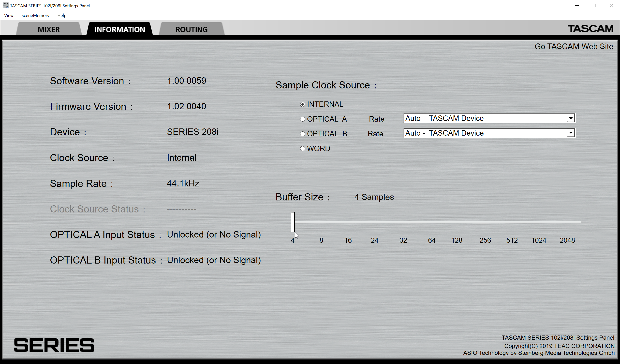620x364 pixels.
Task: Select the INFORMATION tab
Action: [x=120, y=29]
